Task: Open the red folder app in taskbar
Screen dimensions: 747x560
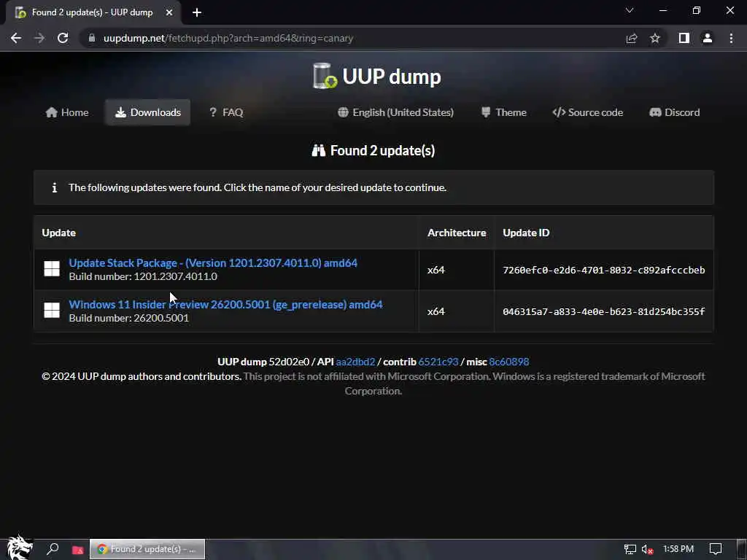Action: click(x=77, y=550)
